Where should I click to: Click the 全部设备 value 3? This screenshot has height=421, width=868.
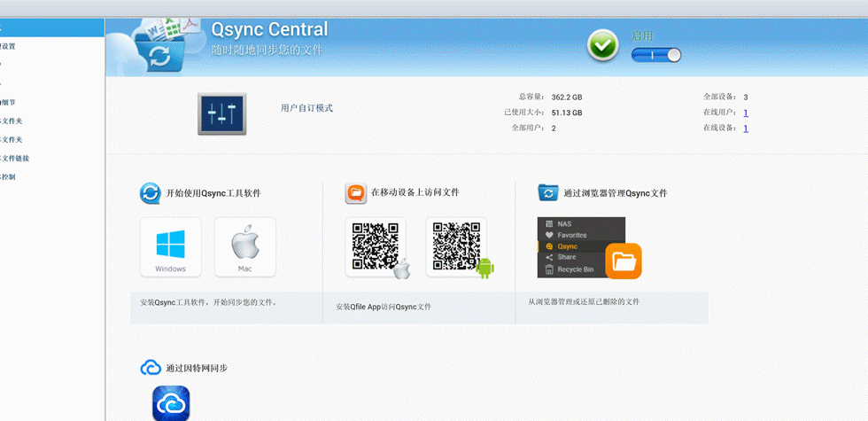click(746, 97)
